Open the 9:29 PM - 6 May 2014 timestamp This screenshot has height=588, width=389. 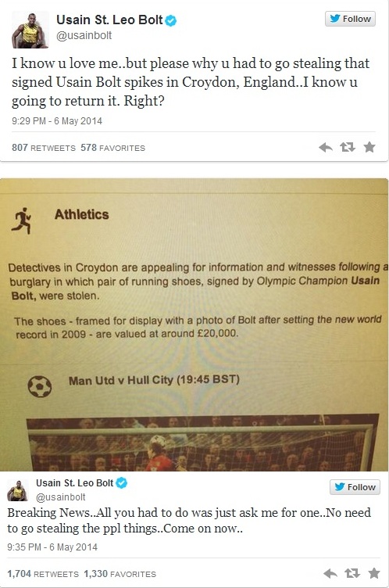coord(57,120)
